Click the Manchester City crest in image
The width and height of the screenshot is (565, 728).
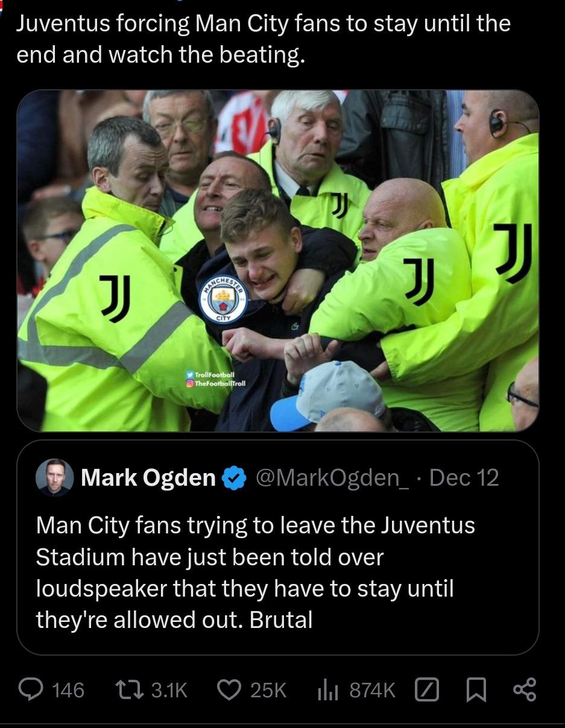click(224, 298)
